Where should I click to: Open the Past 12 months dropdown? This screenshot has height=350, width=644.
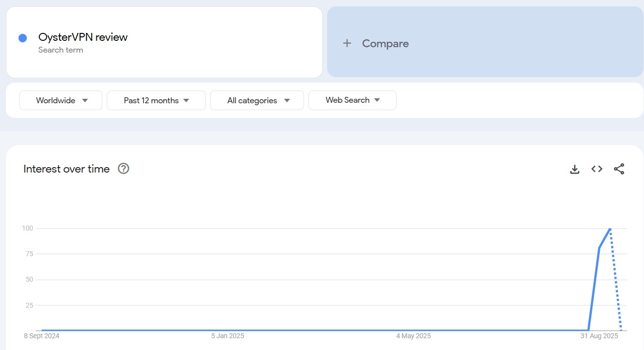(x=156, y=100)
